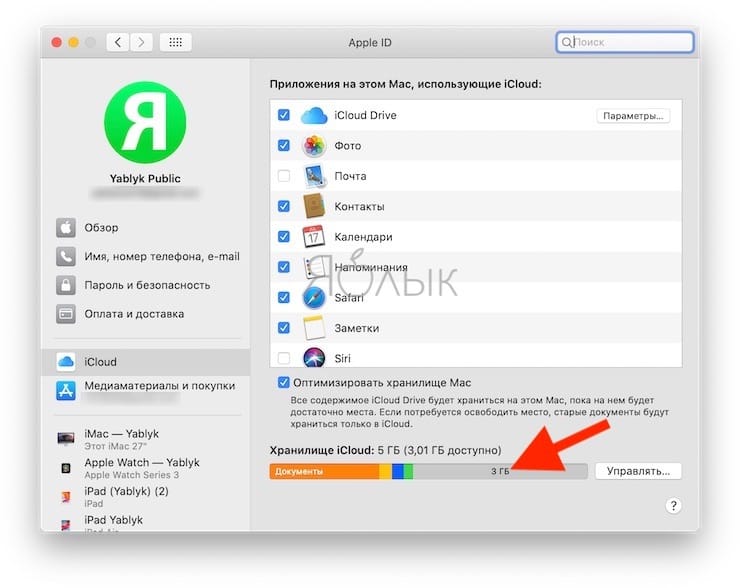This screenshot has height=588, width=740.
Task: Open Оплата и доставка section
Action: pyautogui.click(x=145, y=314)
